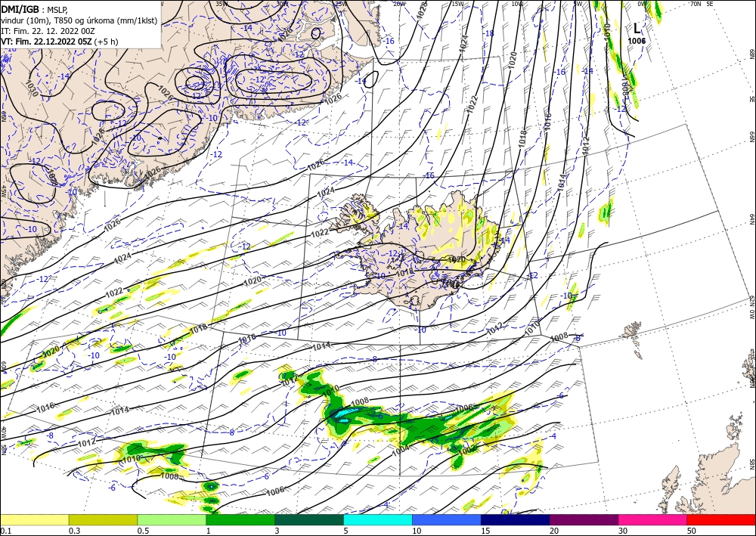756x536 pixels.
Task: Click the red 50+ mm legend swatch
Action: (721, 519)
